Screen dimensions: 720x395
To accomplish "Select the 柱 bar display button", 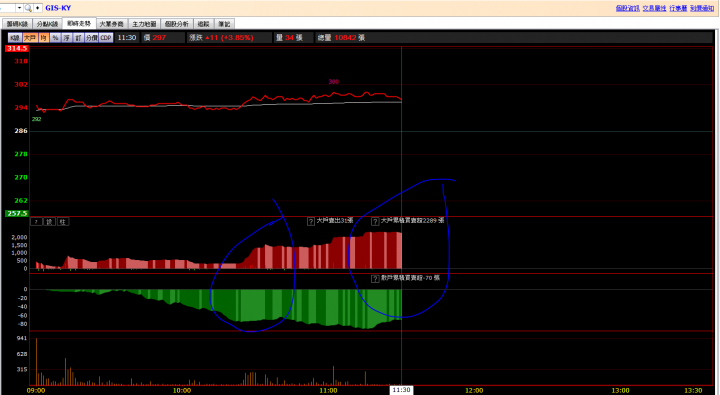I will (x=63, y=222).
